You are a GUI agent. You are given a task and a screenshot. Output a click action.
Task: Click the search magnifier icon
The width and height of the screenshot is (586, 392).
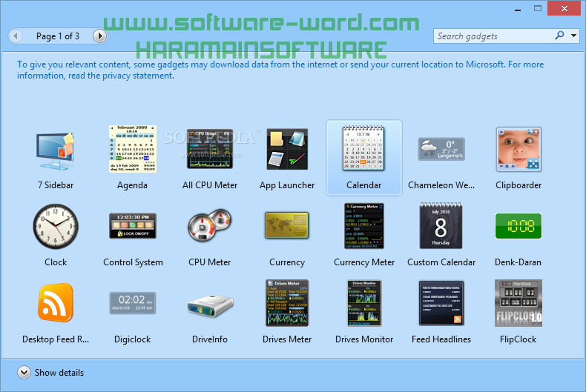559,36
